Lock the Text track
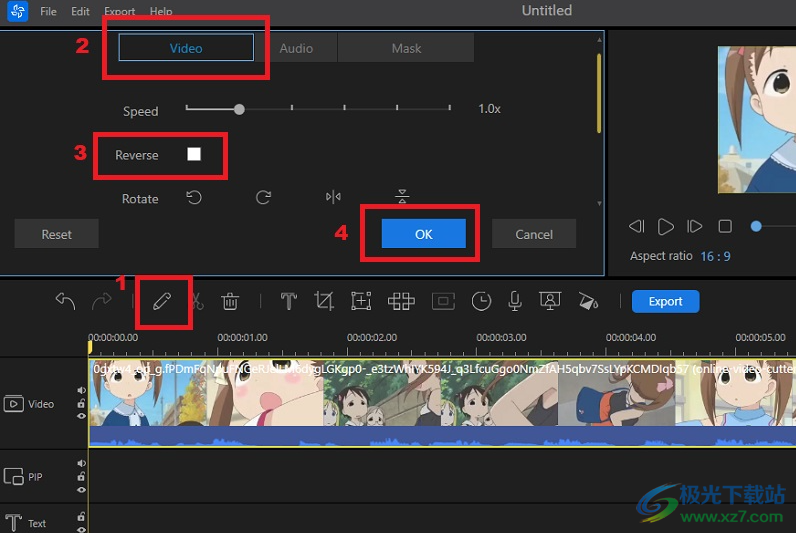796x533 pixels. coord(81,517)
